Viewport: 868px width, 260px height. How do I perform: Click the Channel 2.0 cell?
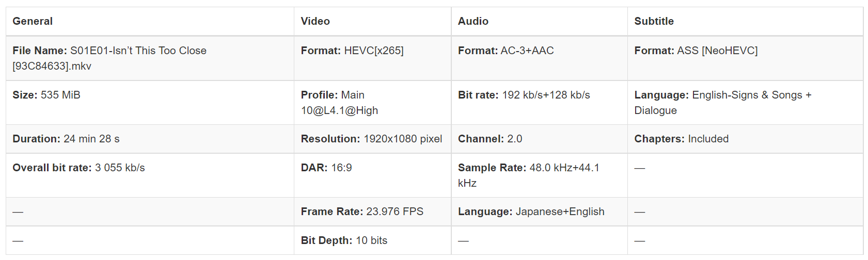click(540, 139)
